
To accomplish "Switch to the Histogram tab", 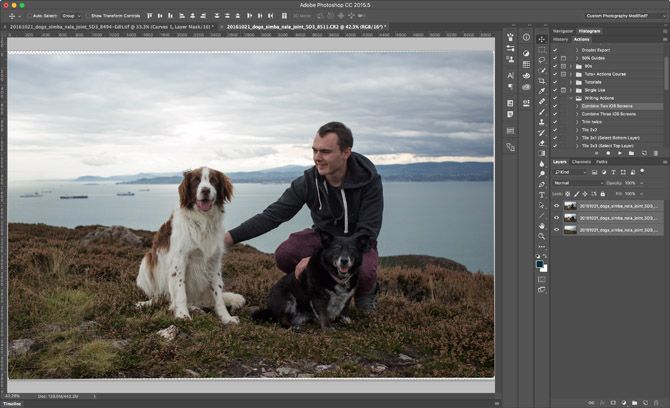I will (x=589, y=31).
